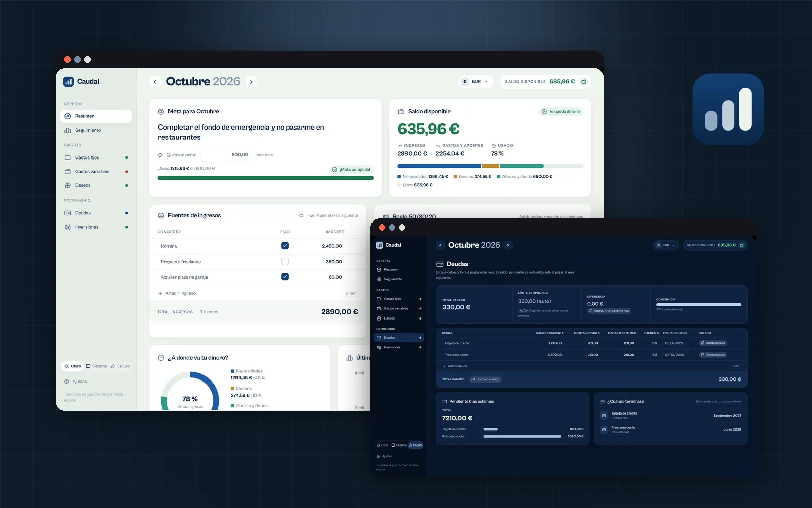This screenshot has height=508, width=812.
Task: Click Añadir ingreso in the income table
Action: tap(177, 293)
